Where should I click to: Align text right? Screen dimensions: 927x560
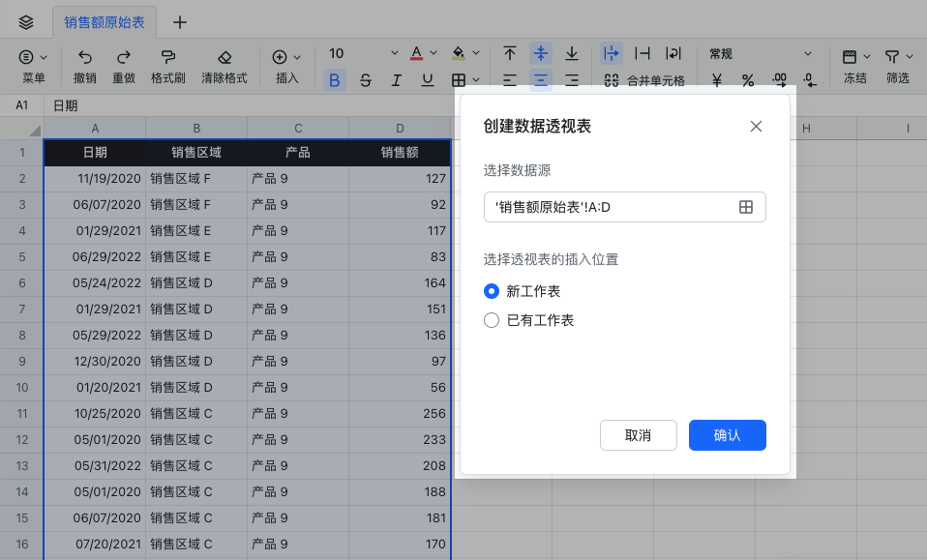(x=572, y=79)
